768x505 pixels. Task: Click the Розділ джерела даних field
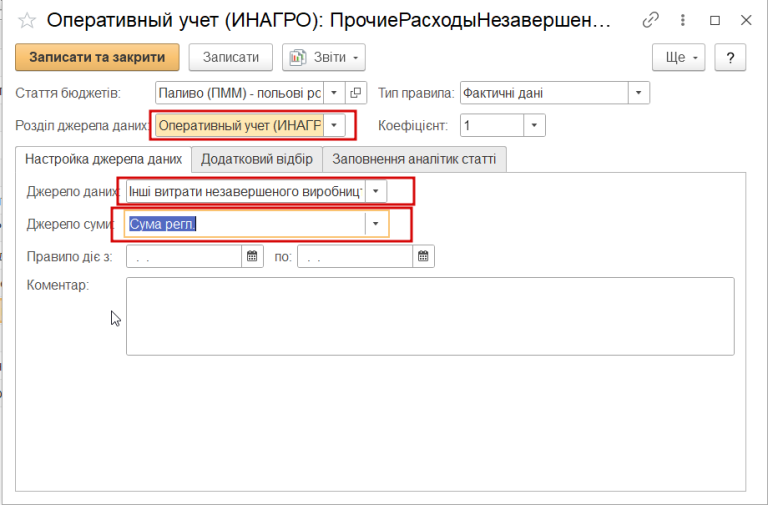click(240, 125)
